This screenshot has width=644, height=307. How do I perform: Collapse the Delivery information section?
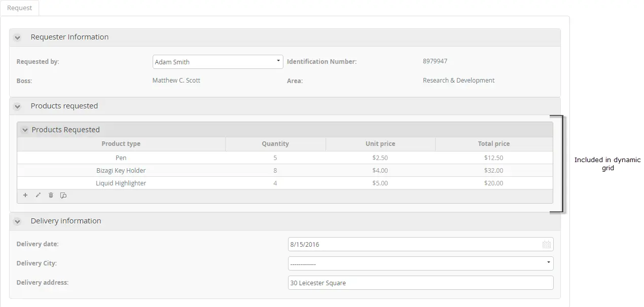(17, 221)
